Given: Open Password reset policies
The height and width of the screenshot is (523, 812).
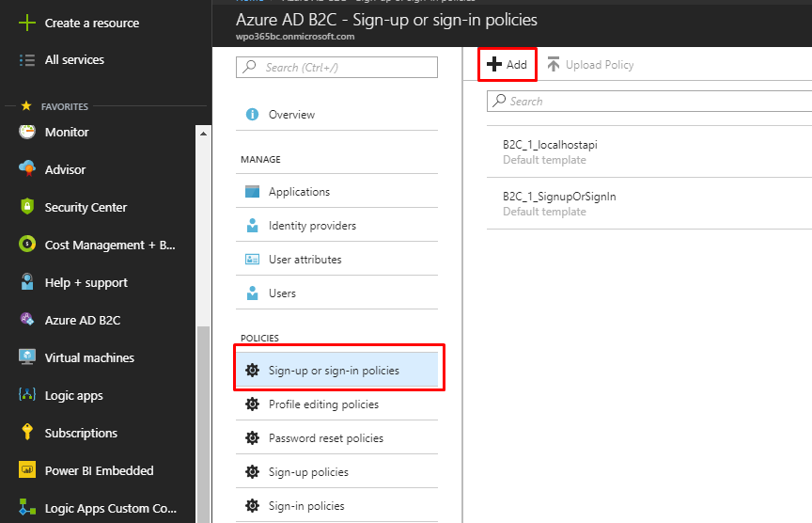Looking at the screenshot, I should coord(336,437).
